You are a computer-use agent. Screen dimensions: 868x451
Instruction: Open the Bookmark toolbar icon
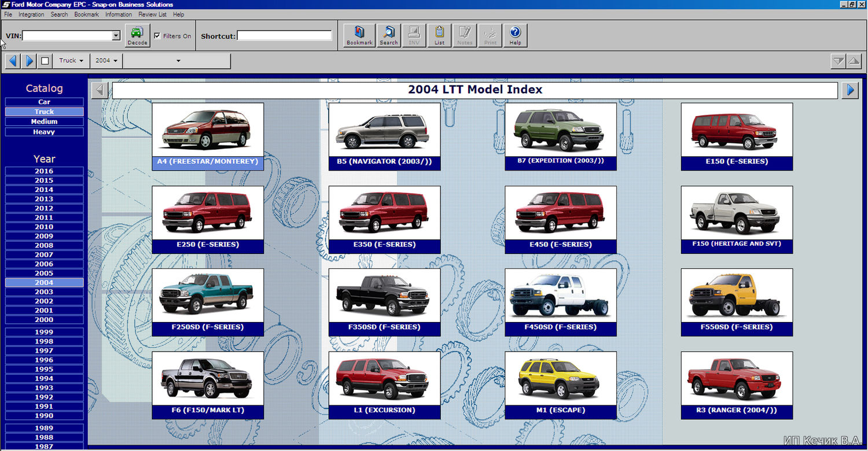coord(359,35)
